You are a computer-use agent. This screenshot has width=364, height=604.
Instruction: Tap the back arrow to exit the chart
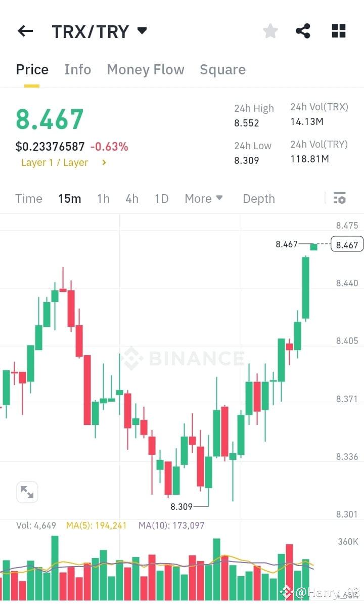(25, 31)
